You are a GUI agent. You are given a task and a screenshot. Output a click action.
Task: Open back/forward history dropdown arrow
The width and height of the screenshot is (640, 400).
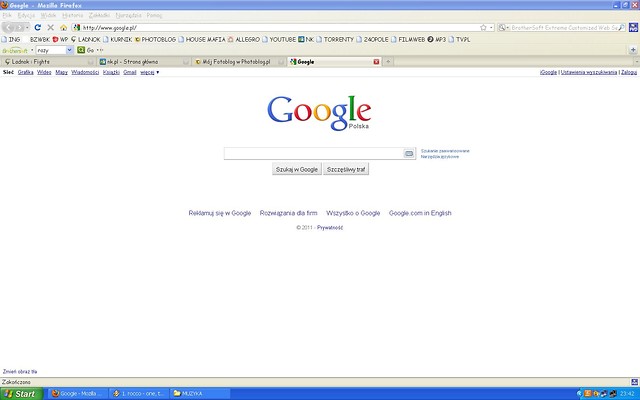point(27,27)
